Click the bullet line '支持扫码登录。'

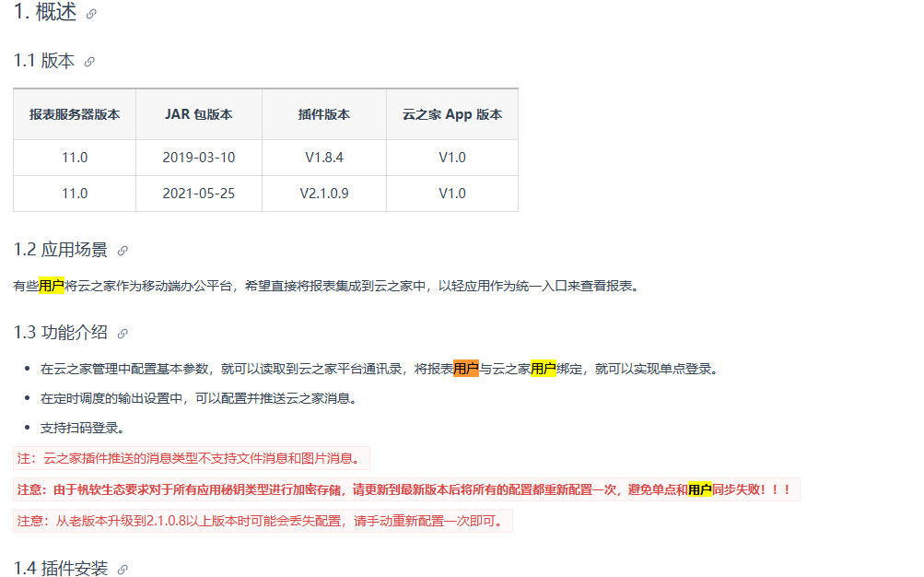point(83,428)
